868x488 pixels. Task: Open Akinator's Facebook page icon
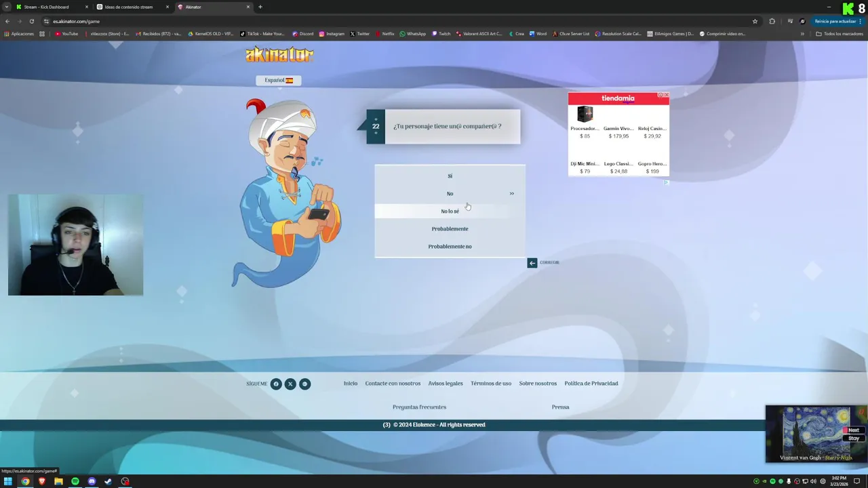pos(276,384)
